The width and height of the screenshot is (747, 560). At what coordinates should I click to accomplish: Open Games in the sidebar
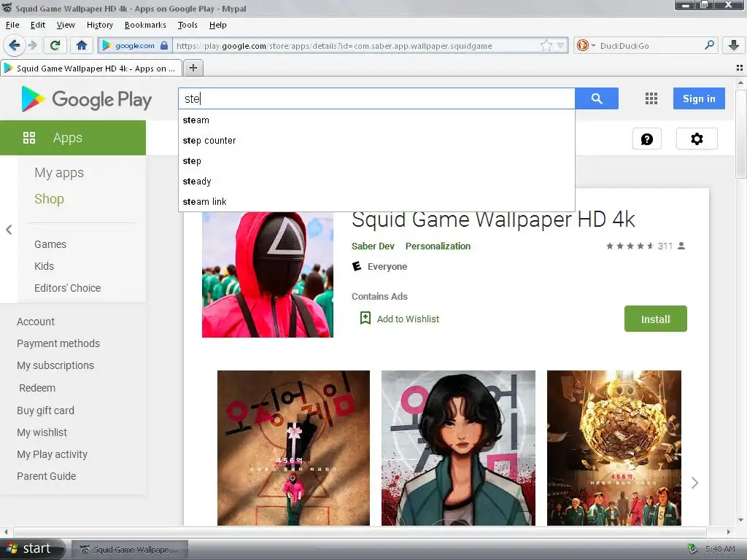coord(50,244)
